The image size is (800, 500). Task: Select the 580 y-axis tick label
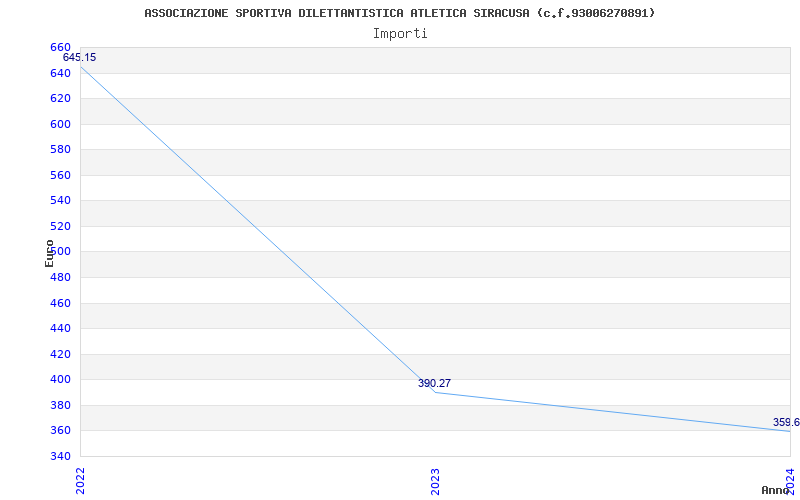pos(60,149)
